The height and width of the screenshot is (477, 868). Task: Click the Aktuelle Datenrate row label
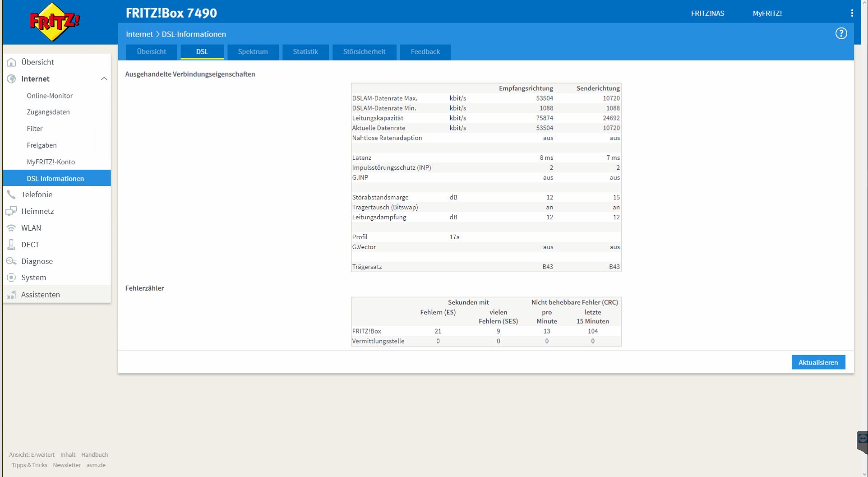tap(379, 128)
